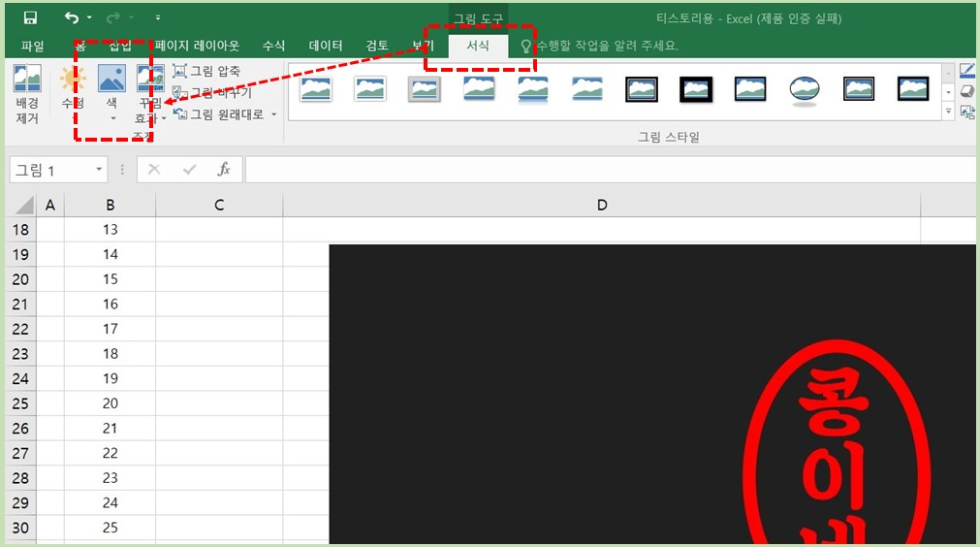Switch to the 데이터 tab
Screen dimensions: 980x547
(326, 46)
